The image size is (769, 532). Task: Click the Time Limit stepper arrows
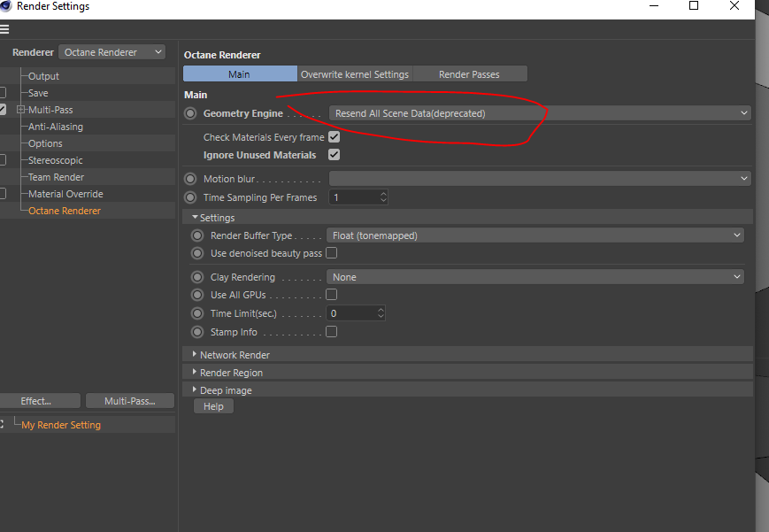click(x=381, y=313)
